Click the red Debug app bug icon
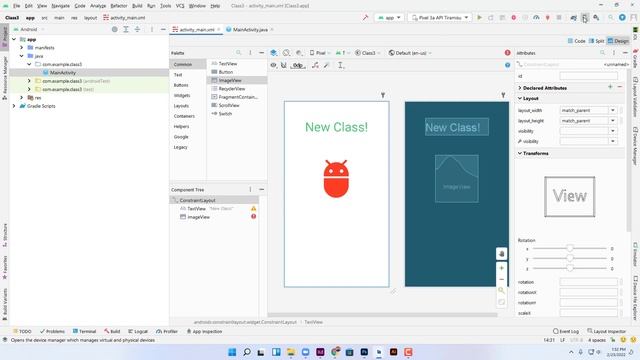The image size is (640, 360). tap(513, 18)
